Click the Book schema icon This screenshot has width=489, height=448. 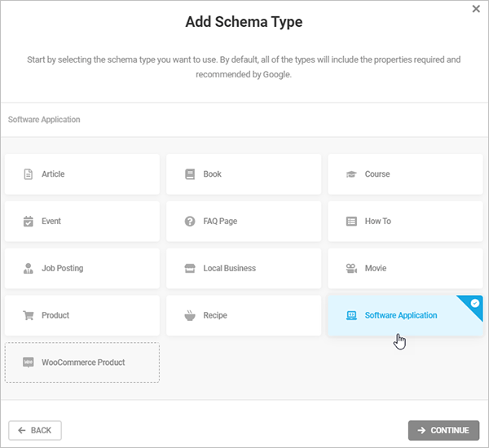pyautogui.click(x=190, y=174)
